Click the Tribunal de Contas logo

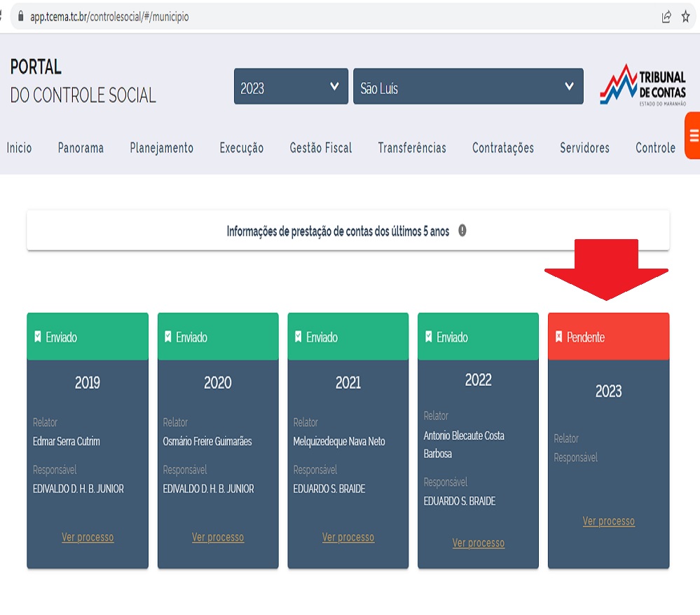click(x=644, y=85)
